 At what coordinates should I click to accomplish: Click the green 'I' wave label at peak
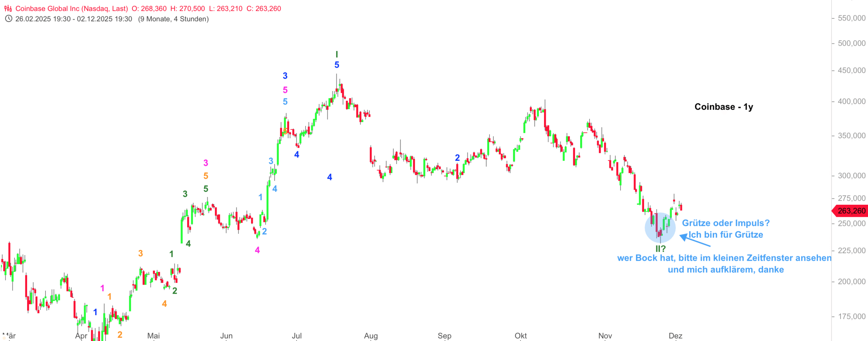coord(336,55)
